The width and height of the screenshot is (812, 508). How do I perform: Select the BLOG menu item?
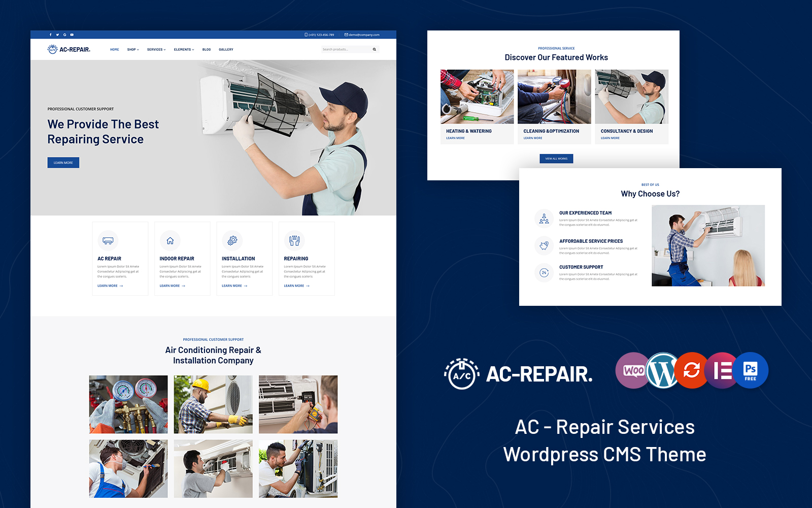pos(207,49)
